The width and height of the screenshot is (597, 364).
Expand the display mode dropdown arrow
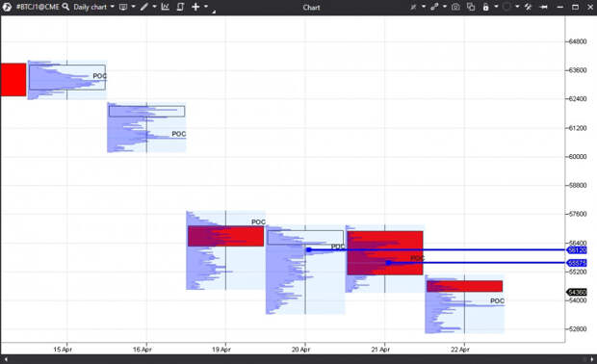click(x=133, y=7)
